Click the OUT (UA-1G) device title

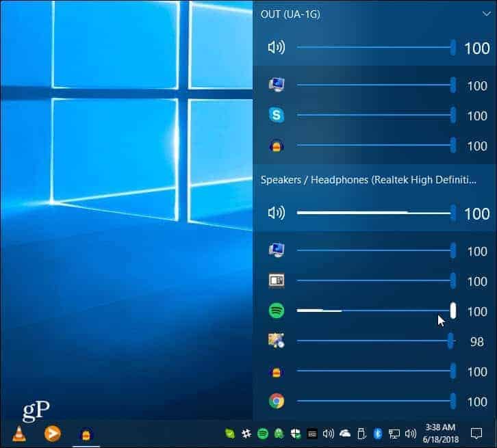click(x=291, y=14)
